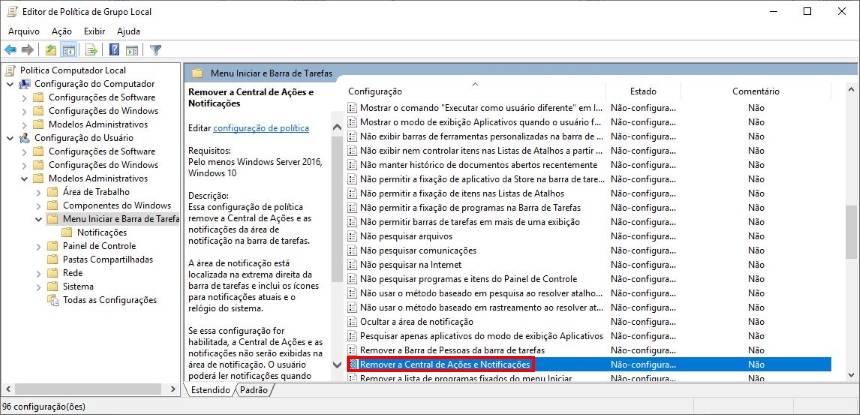This screenshot has width=860, height=415.
Task: Click the Rede folder icon
Action: coord(53,273)
